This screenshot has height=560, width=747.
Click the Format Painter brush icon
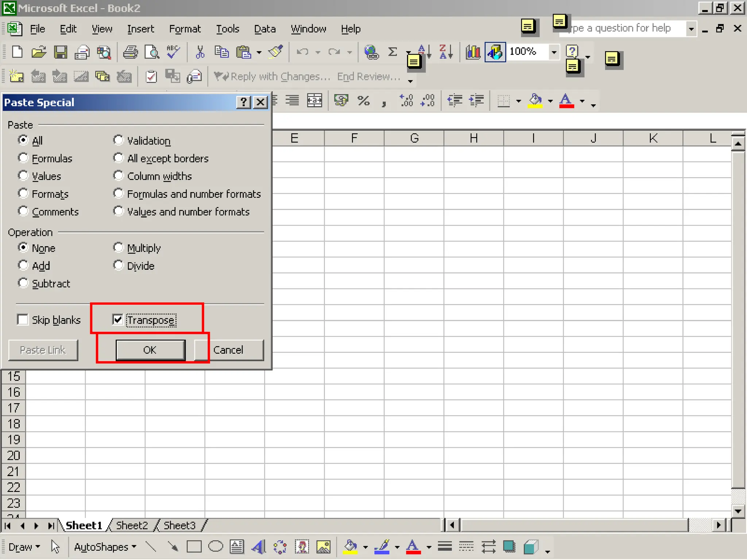point(276,52)
